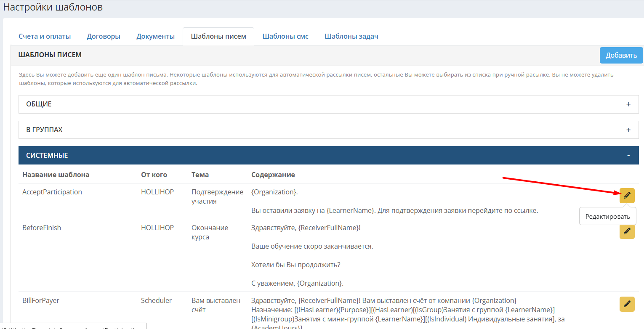
Task: Click the Окончание курса subject cell
Action: [x=210, y=232]
